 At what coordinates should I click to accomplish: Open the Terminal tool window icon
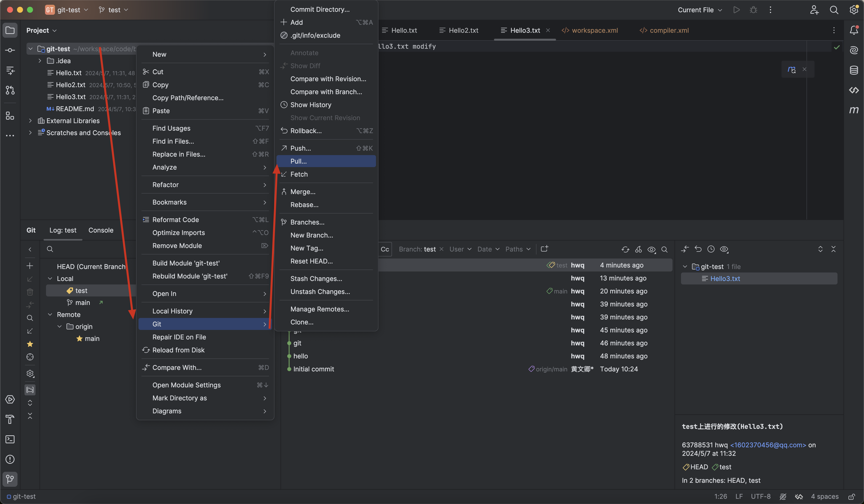point(10,439)
